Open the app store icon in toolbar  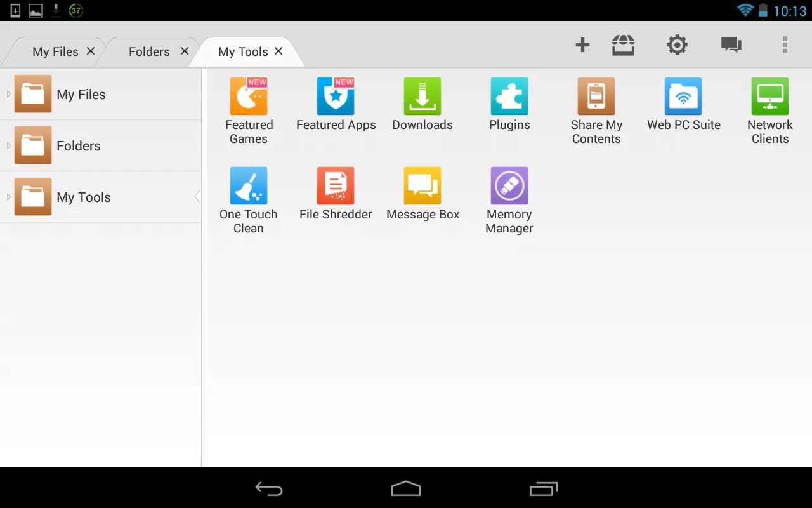click(x=623, y=44)
